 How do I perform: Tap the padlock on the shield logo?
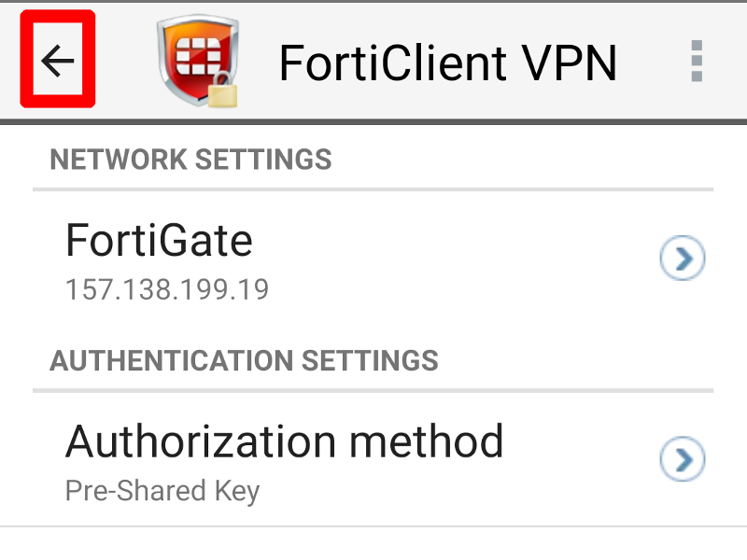coord(222,90)
